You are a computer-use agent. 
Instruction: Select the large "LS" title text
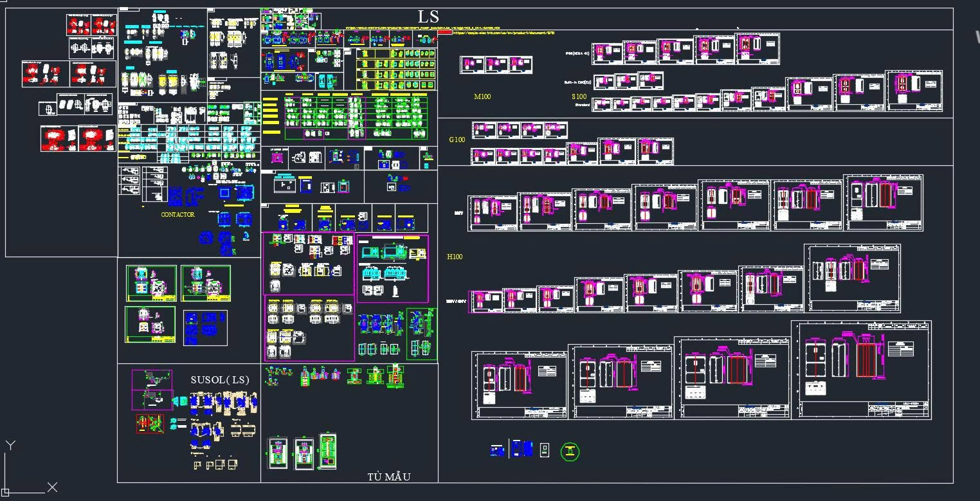click(x=428, y=17)
